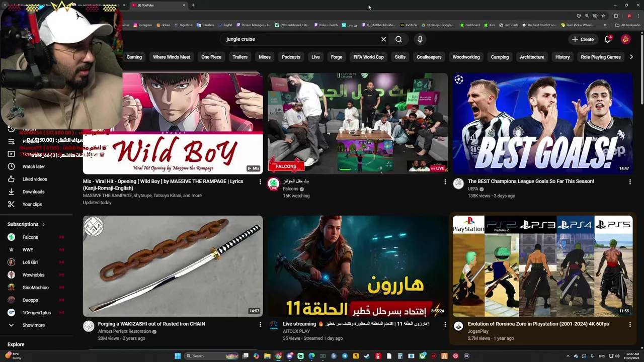
Task: Start voice search with the microphone icon
Action: pos(420,39)
